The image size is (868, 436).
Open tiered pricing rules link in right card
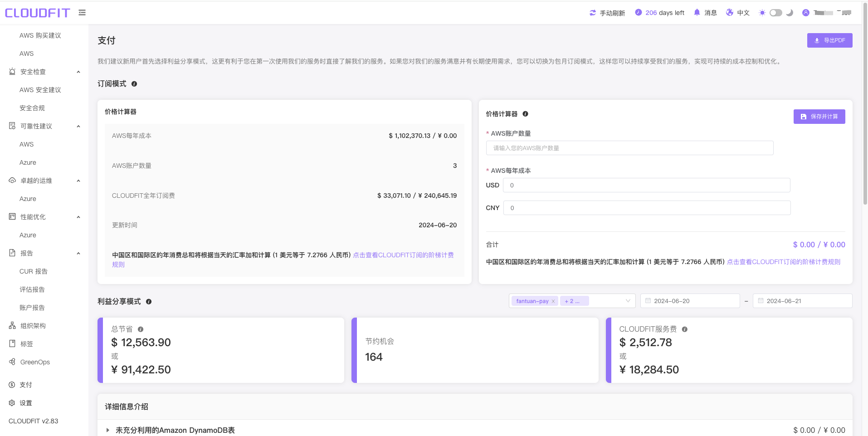click(784, 262)
